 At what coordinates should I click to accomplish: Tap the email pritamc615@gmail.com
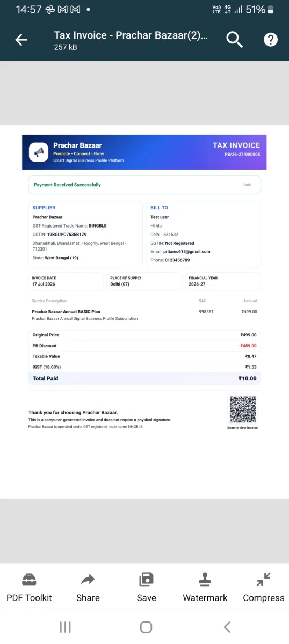point(187,251)
